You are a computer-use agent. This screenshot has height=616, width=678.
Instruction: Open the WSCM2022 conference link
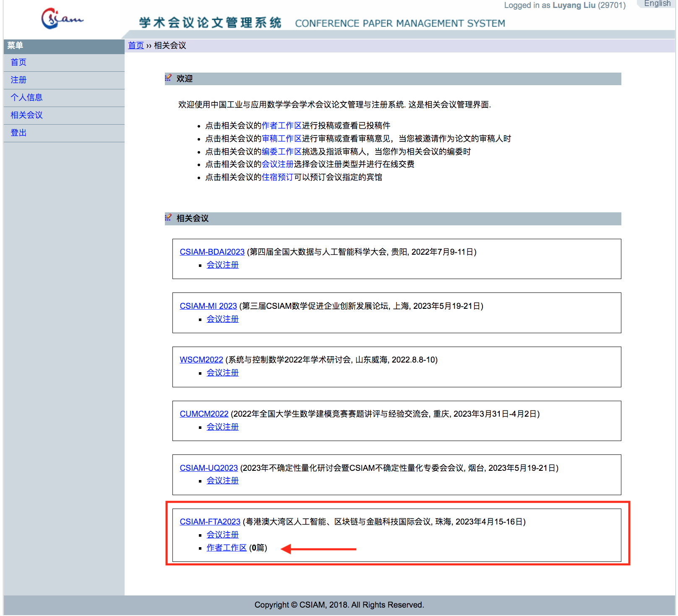click(201, 360)
